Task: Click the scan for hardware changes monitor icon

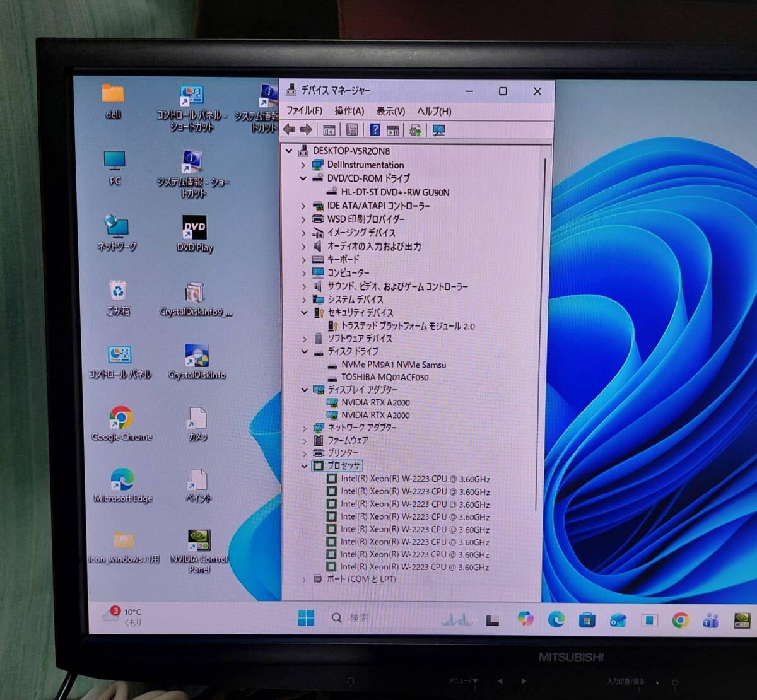Action: click(438, 131)
